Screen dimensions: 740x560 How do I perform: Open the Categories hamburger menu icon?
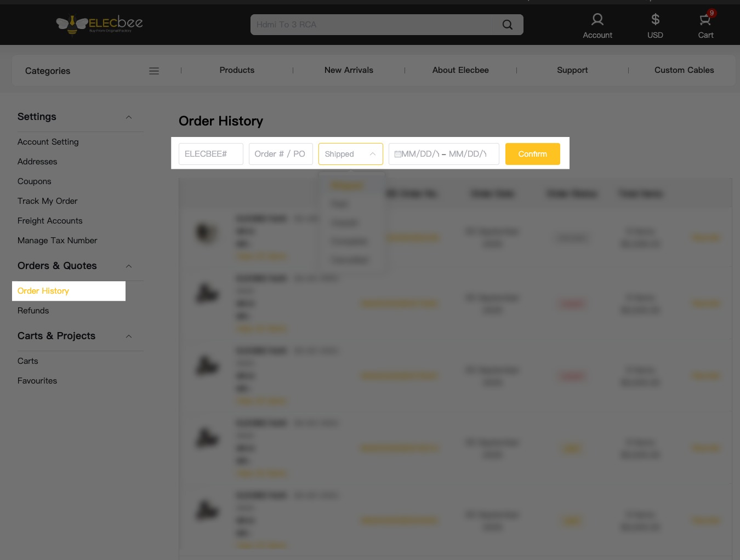point(154,71)
